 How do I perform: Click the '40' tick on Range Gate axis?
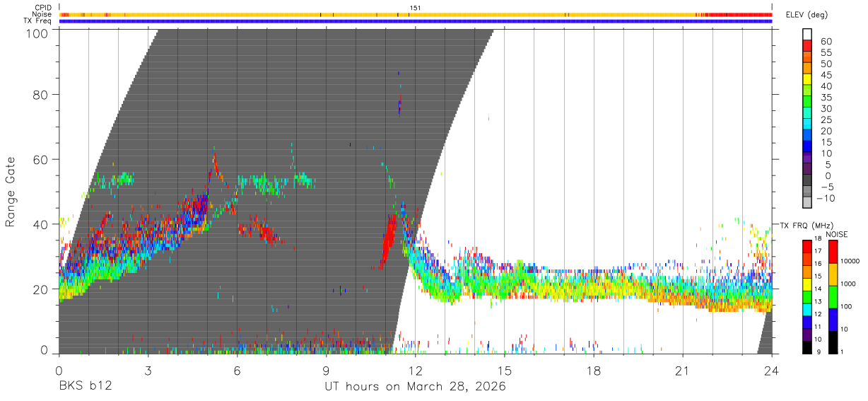(41, 224)
